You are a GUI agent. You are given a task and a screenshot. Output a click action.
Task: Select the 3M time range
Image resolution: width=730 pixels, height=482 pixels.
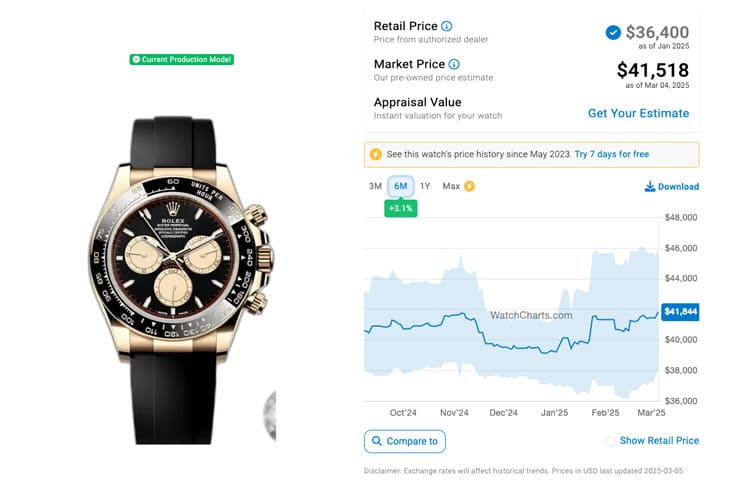[x=375, y=186]
